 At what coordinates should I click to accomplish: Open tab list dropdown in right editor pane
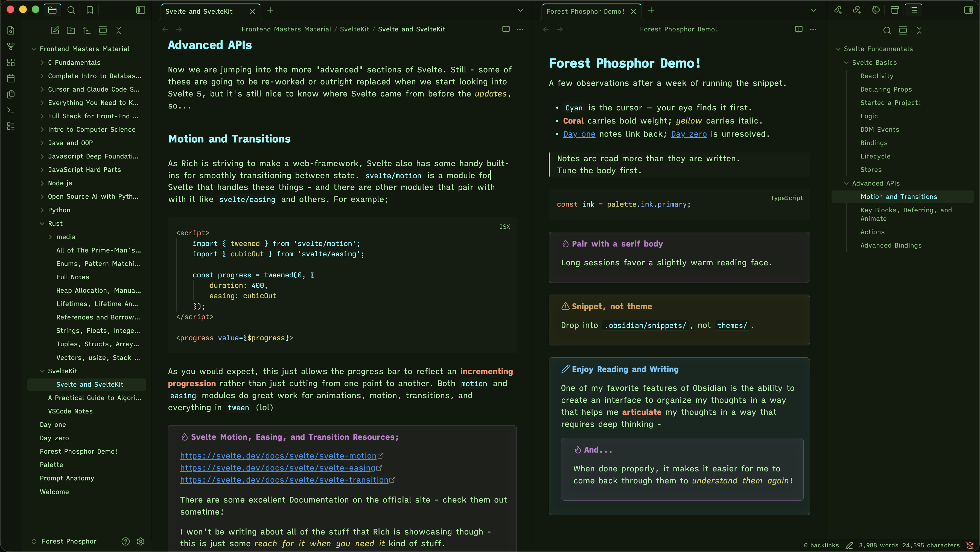[x=813, y=10]
